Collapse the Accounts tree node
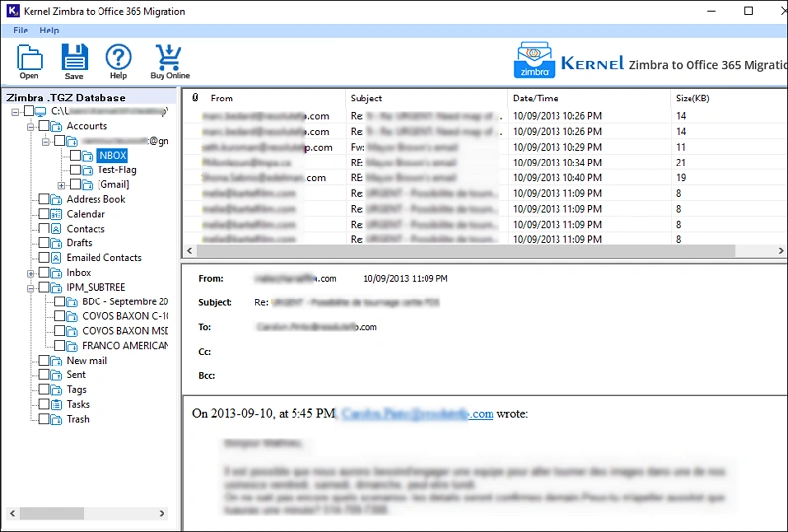The image size is (788, 532). coord(31,127)
